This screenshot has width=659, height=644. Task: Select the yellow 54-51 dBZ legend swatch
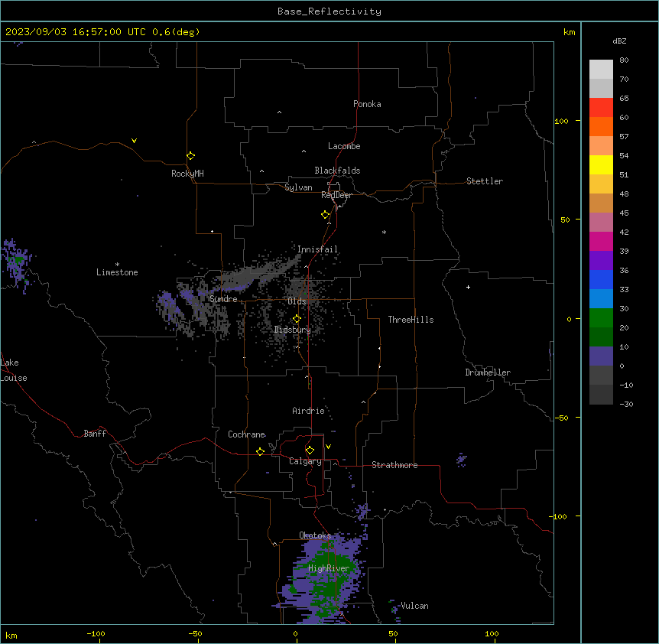click(x=601, y=164)
